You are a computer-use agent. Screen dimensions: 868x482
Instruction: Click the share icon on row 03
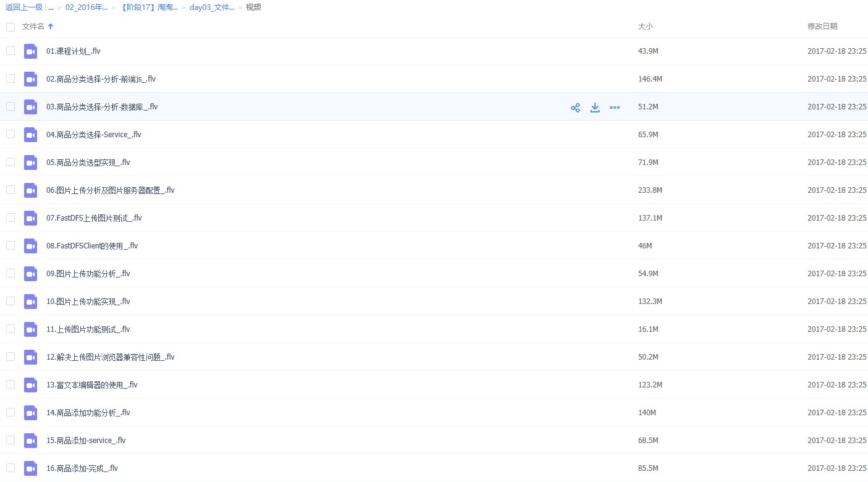point(575,108)
